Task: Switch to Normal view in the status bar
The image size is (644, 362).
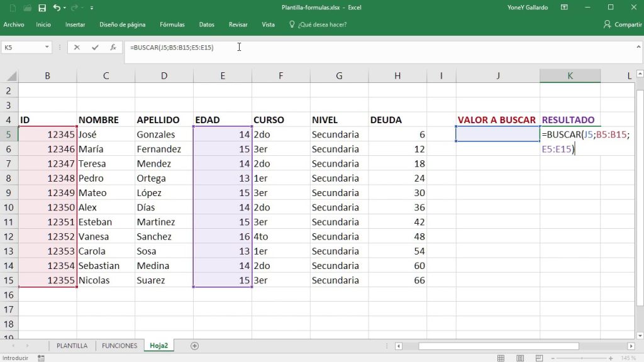Action: [501, 358]
